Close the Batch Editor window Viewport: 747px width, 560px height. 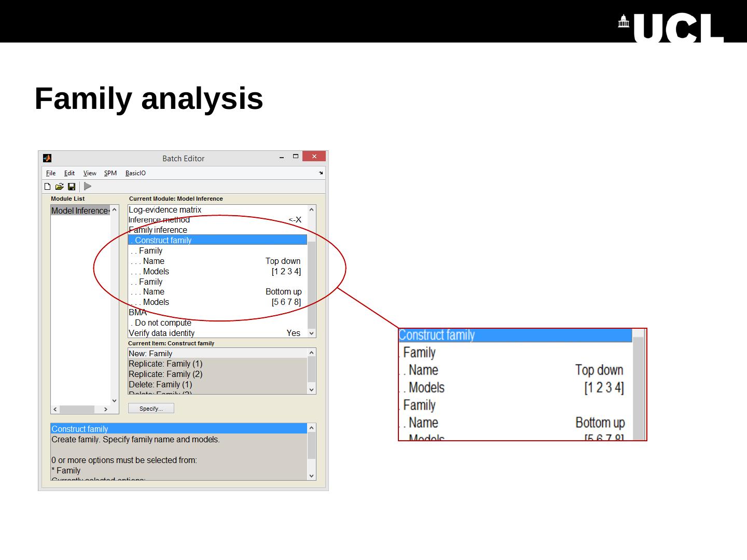314,157
